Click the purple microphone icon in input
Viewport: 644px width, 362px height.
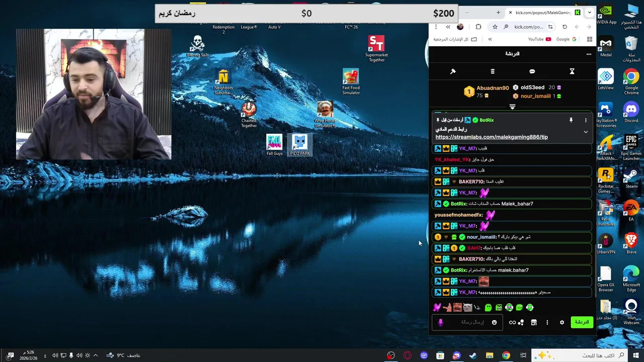(441, 323)
